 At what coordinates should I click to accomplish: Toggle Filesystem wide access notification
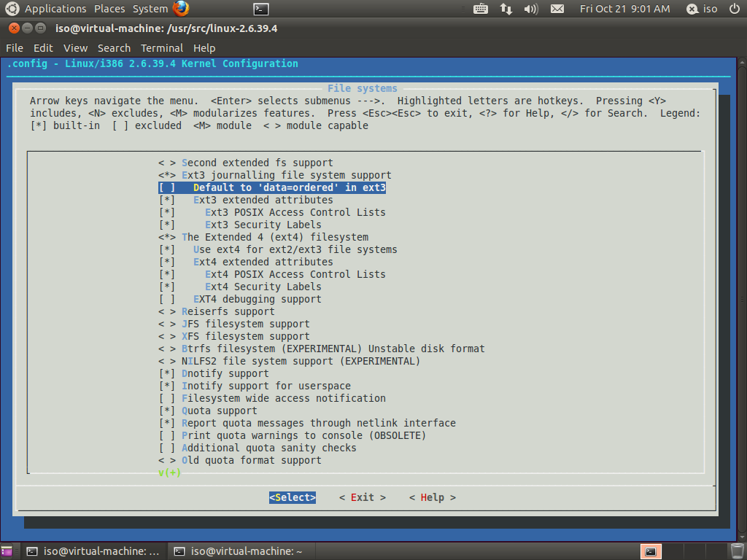[272, 398]
